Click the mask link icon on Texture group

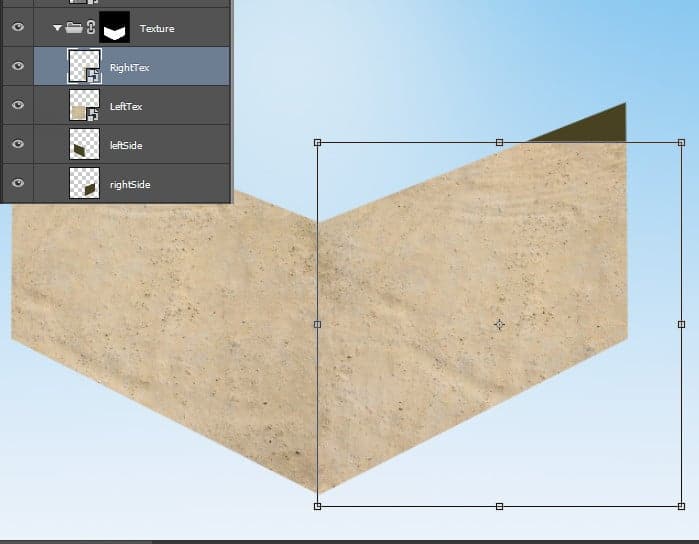click(x=90, y=28)
